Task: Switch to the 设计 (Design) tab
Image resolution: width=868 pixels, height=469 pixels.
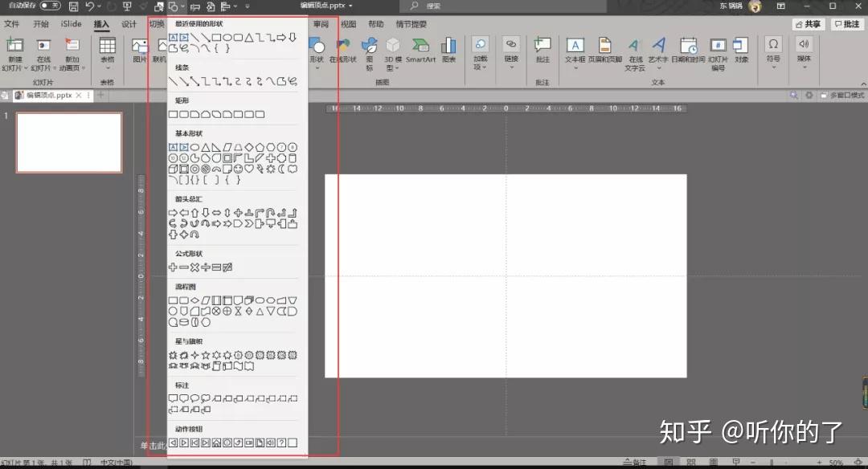Action: click(129, 24)
